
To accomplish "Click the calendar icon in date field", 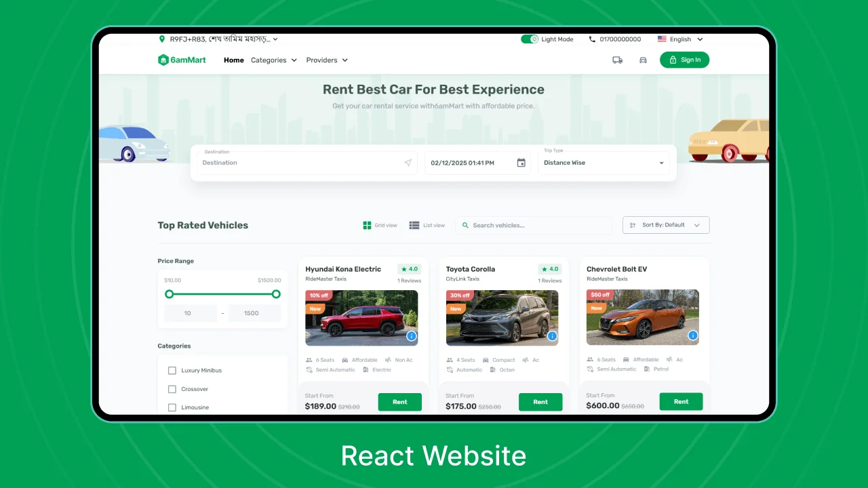I will click(x=521, y=163).
